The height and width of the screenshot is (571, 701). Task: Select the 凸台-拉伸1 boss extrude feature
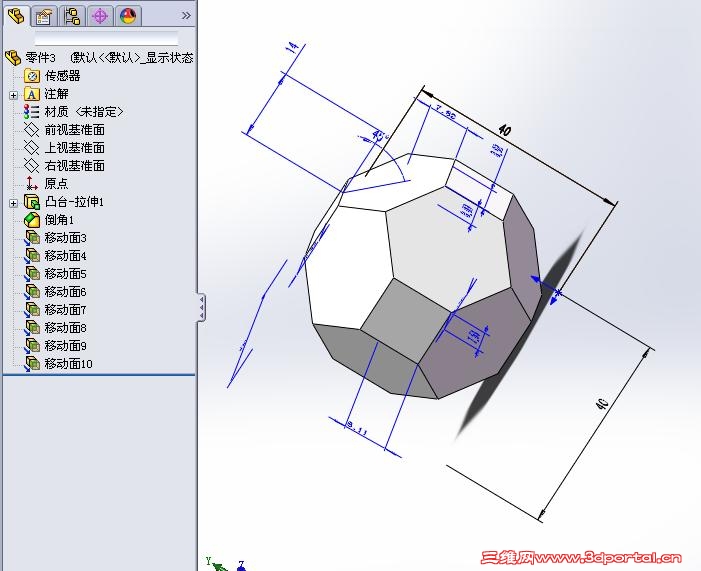(74, 202)
